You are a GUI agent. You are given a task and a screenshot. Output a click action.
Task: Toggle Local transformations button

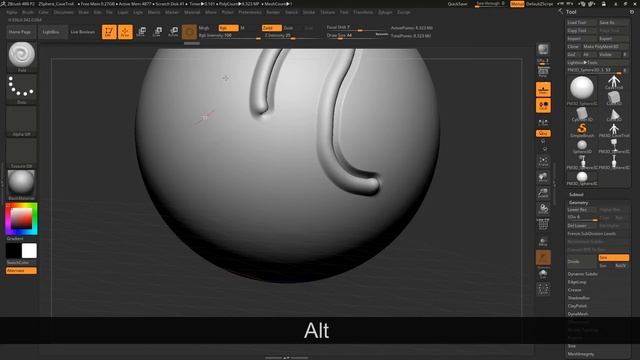543,105
